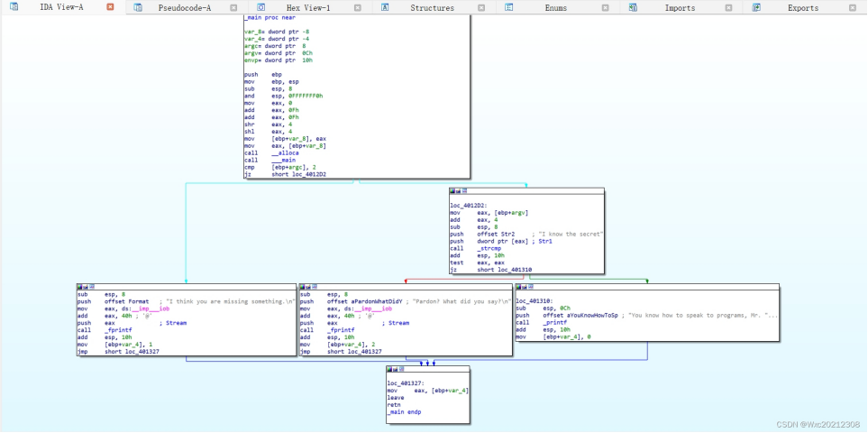Click title icons on the 'missing something' node
Image resolution: width=868 pixels, height=433 pixels.
click(x=85, y=287)
